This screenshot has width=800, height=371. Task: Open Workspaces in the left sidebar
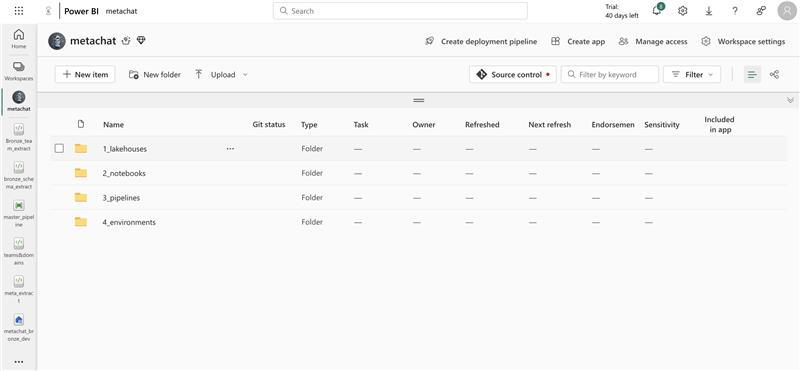(x=19, y=71)
